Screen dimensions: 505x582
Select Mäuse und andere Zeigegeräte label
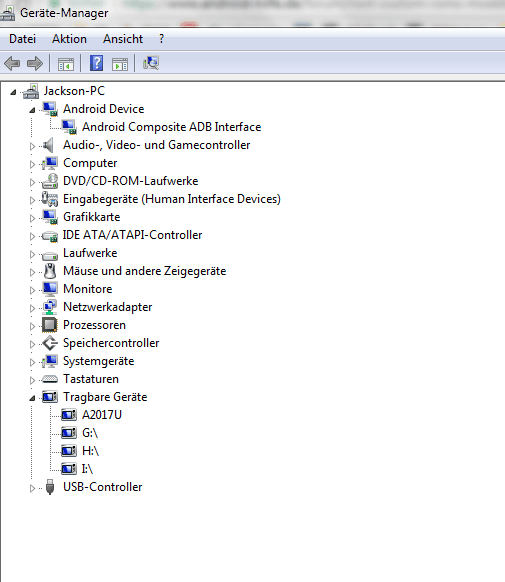tap(145, 271)
